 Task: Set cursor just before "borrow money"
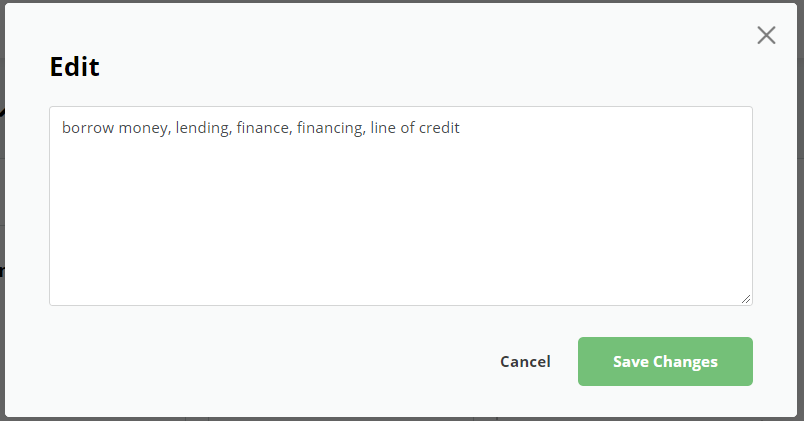coord(62,128)
